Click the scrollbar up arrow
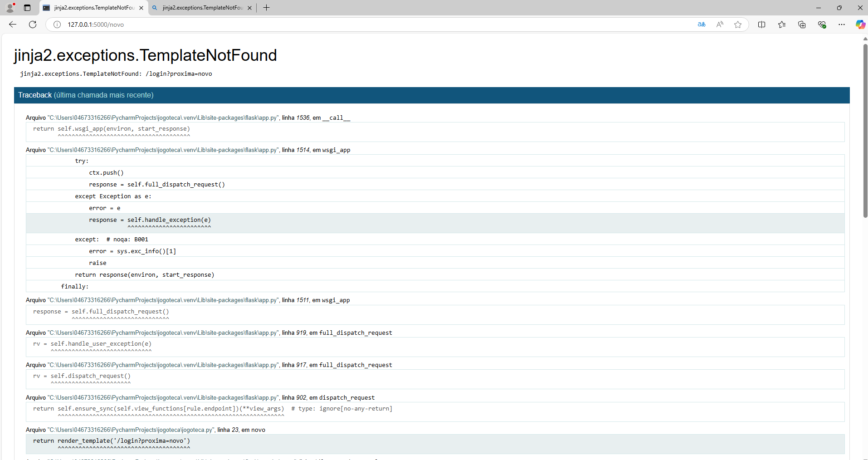This screenshot has height=460, width=868. click(865, 39)
